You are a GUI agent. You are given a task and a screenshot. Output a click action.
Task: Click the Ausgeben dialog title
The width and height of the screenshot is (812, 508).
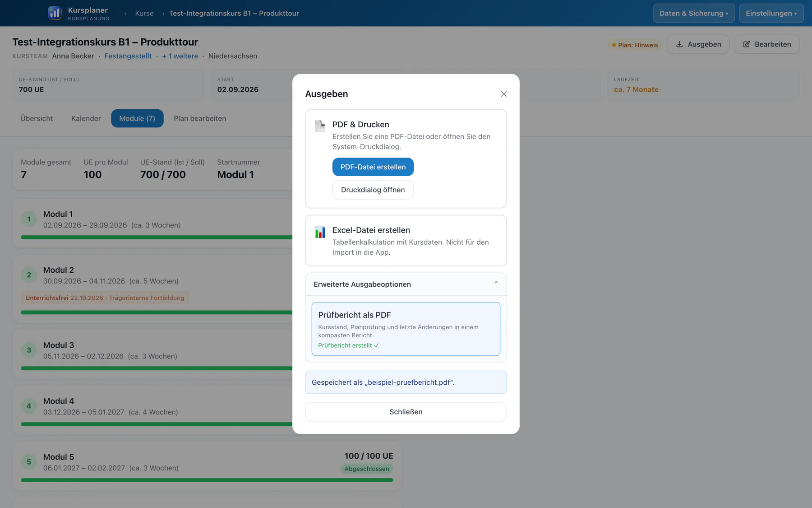pos(327,94)
